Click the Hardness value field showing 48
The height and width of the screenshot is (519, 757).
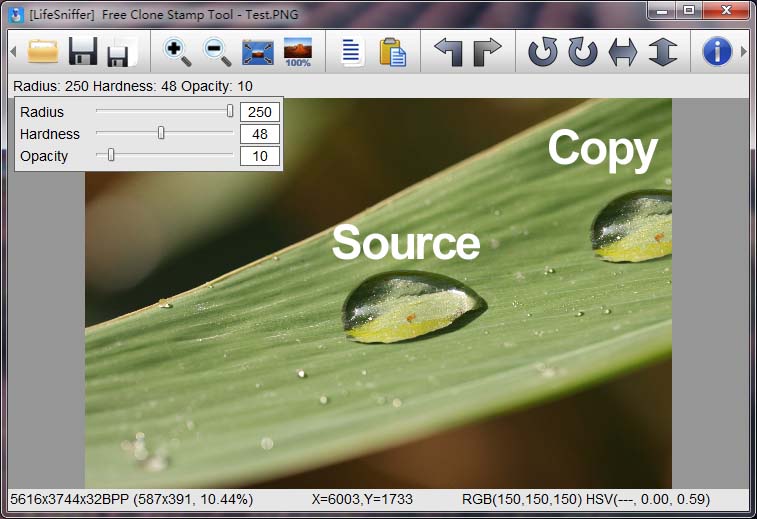260,134
